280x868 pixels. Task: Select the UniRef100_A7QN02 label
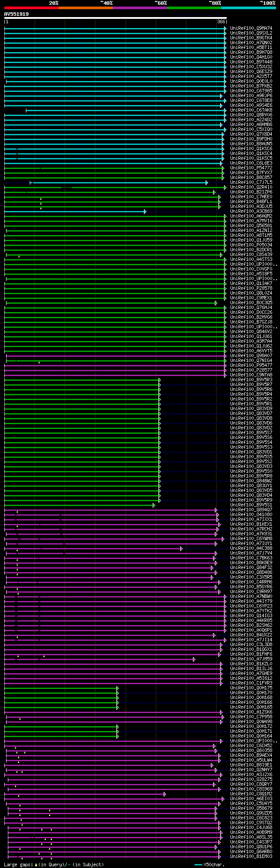point(251,43)
